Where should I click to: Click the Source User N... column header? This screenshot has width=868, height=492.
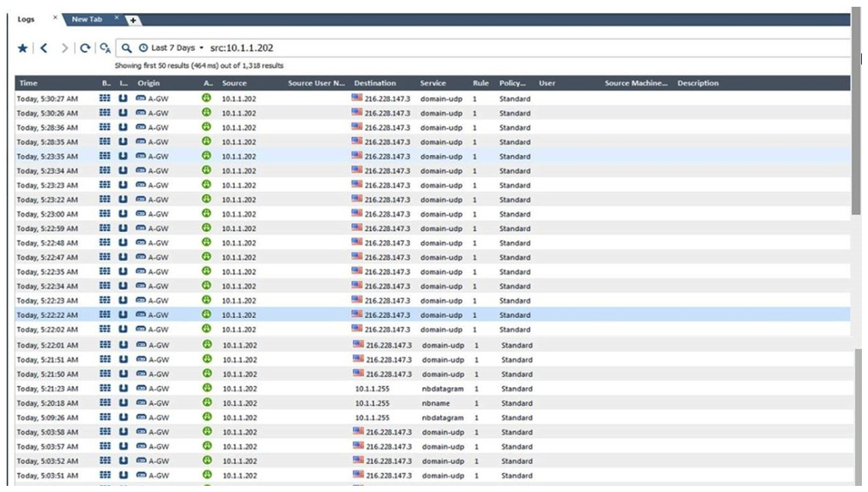point(317,83)
